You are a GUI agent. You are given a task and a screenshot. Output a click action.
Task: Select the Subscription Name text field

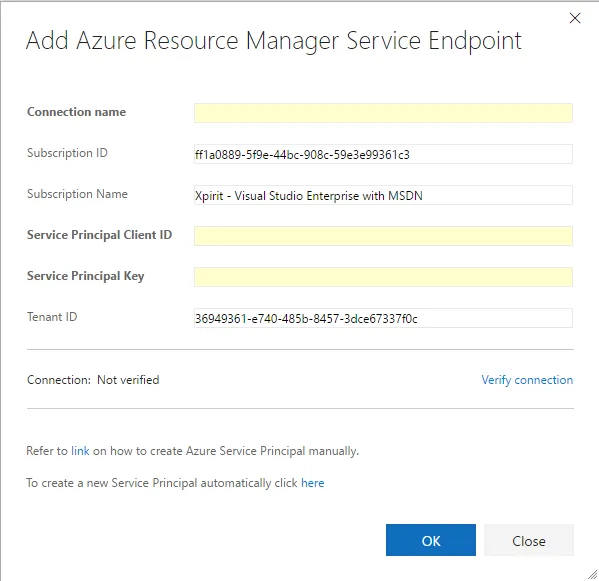[x=383, y=195]
